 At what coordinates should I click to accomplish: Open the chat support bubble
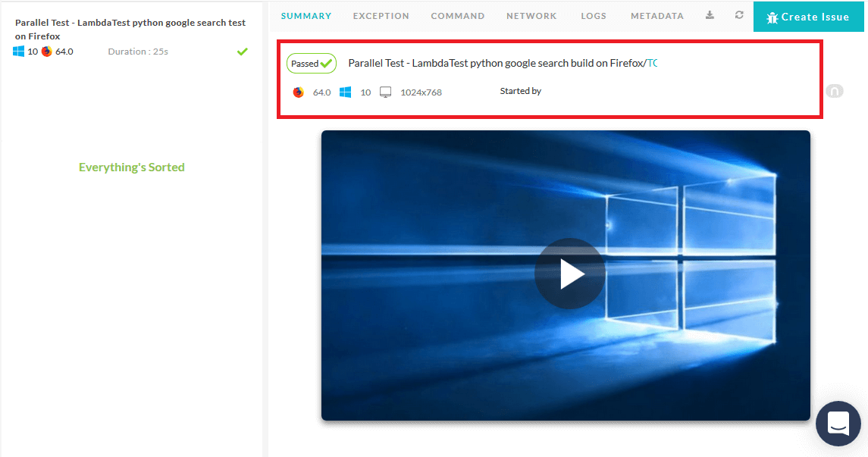tap(838, 424)
